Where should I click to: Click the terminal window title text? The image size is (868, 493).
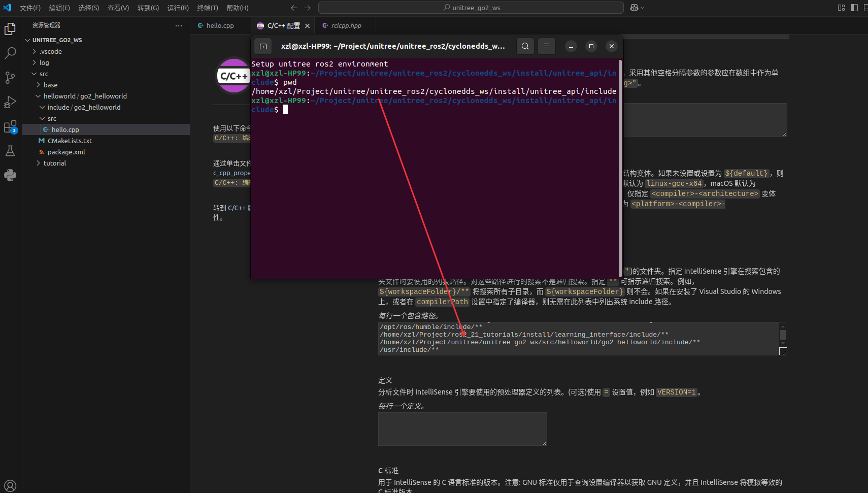point(393,46)
